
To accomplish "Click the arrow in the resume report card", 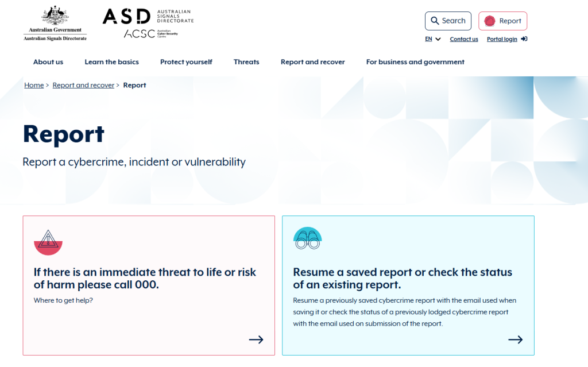I will tap(516, 339).
